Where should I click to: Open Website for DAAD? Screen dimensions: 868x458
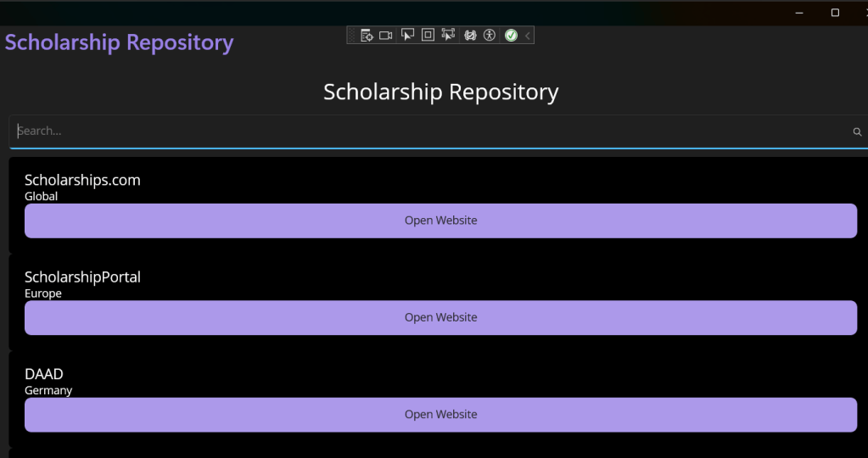coord(440,415)
